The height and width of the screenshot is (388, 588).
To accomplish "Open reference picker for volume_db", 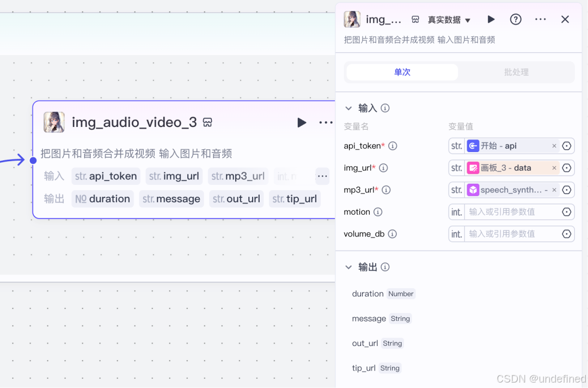I will [567, 234].
